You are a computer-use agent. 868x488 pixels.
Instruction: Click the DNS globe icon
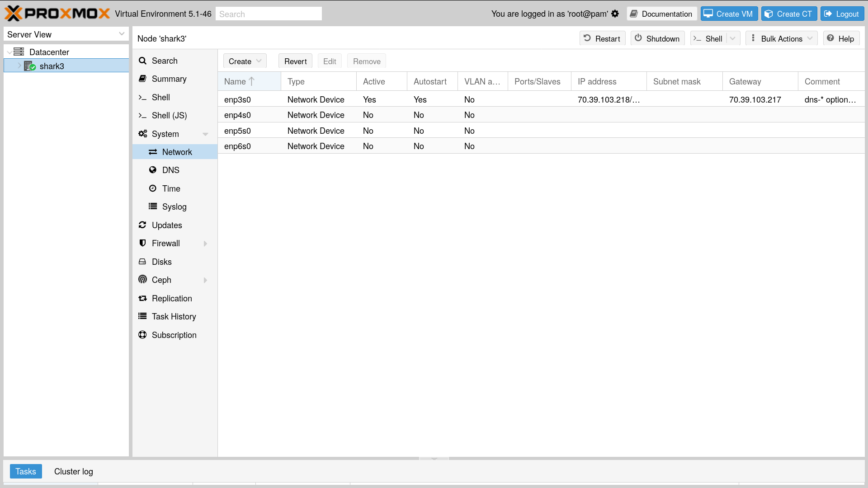click(x=153, y=170)
